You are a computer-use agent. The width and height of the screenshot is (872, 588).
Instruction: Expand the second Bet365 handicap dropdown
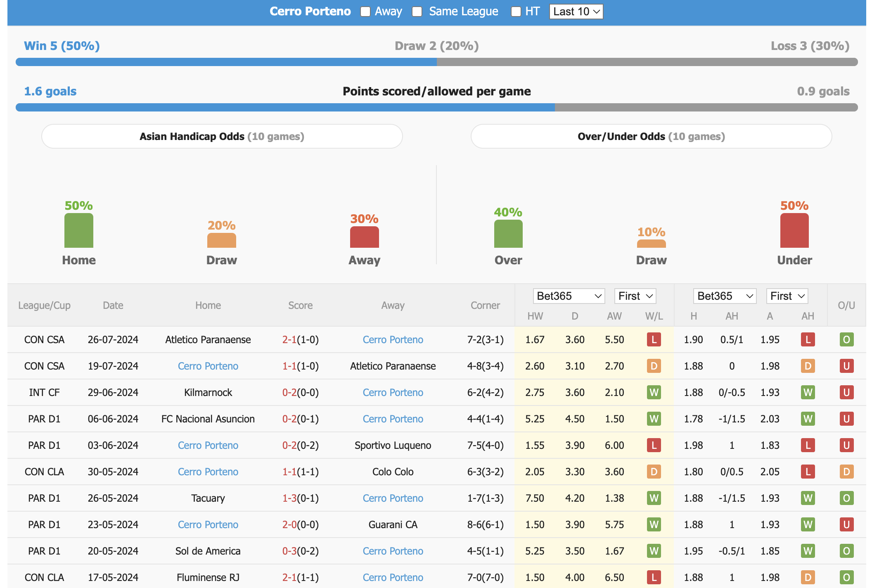[x=725, y=296]
